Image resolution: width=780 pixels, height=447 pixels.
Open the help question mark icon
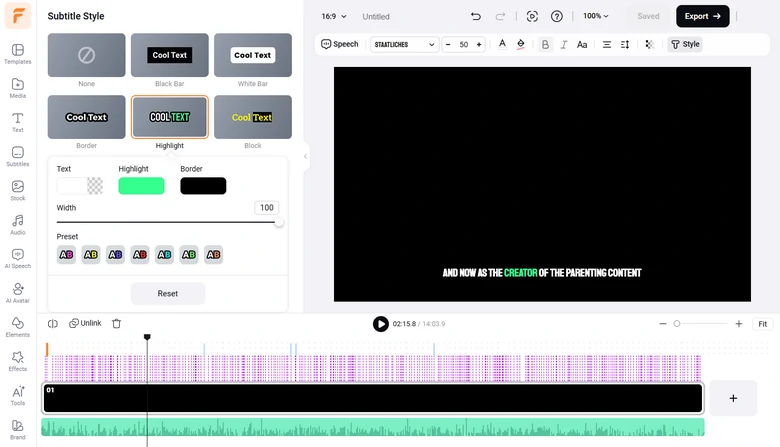pos(557,16)
